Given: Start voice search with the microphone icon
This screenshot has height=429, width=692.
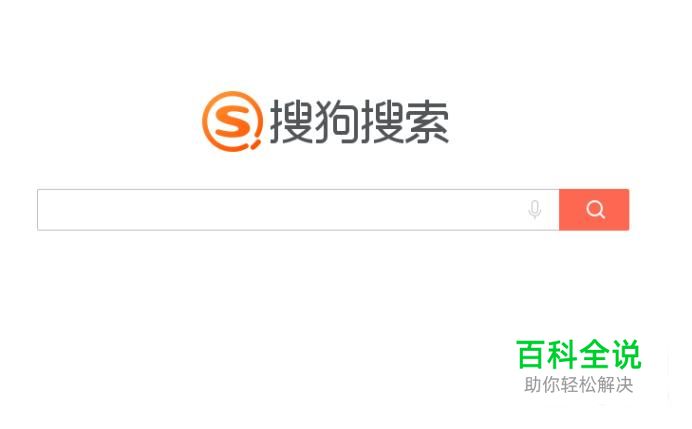Looking at the screenshot, I should coord(534,210).
